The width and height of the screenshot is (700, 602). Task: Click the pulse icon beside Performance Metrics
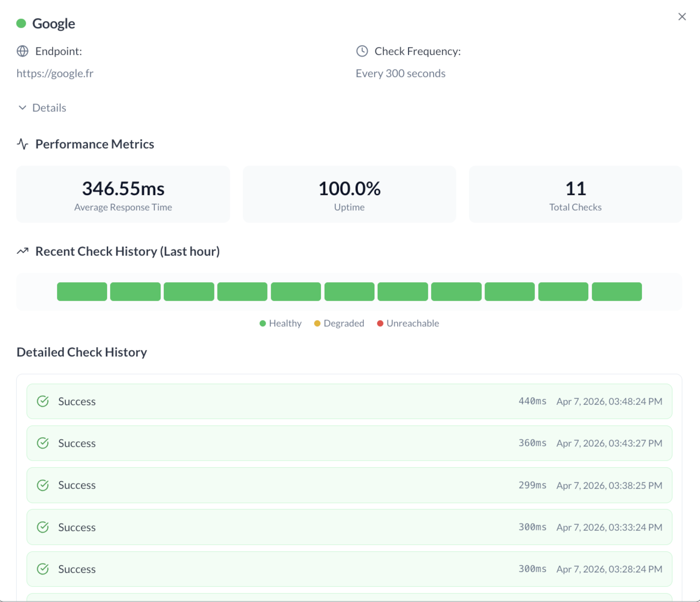pos(22,144)
